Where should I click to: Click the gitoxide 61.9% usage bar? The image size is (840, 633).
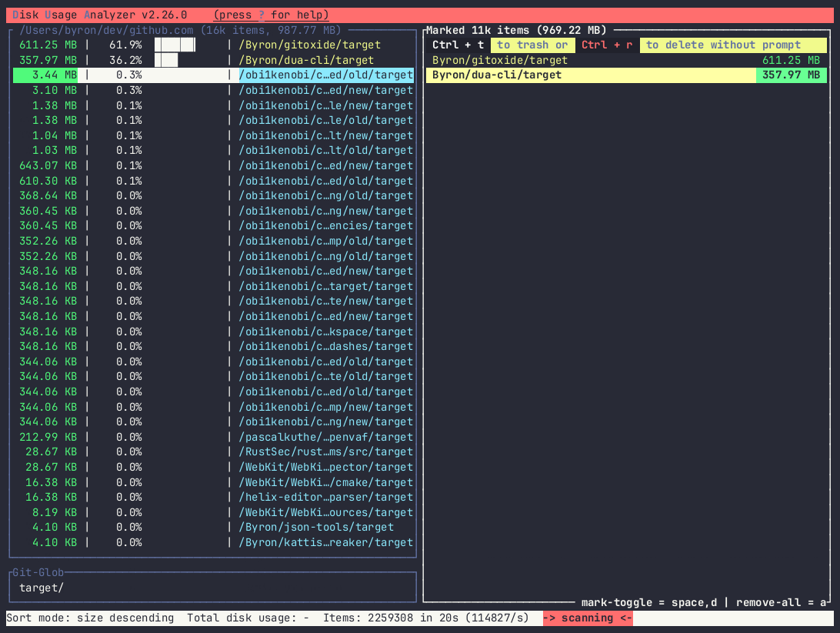[x=175, y=45]
